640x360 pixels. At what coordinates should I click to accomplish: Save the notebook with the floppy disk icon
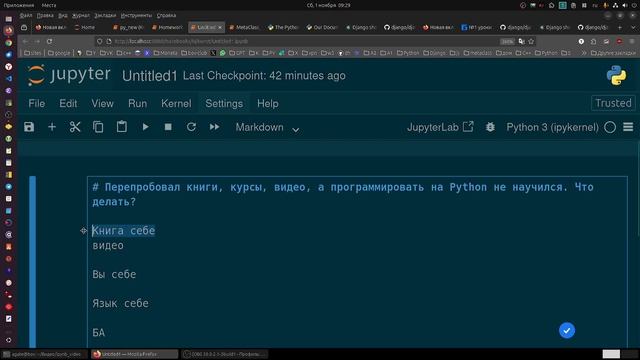tap(29, 127)
